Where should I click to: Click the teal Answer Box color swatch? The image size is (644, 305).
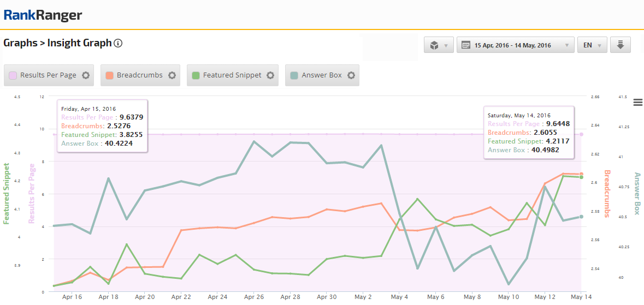coord(294,75)
